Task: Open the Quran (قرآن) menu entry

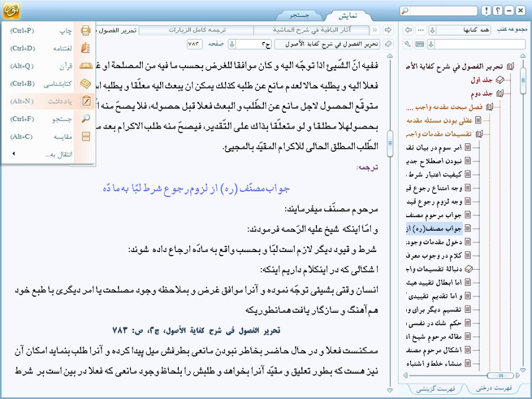Action: point(48,66)
